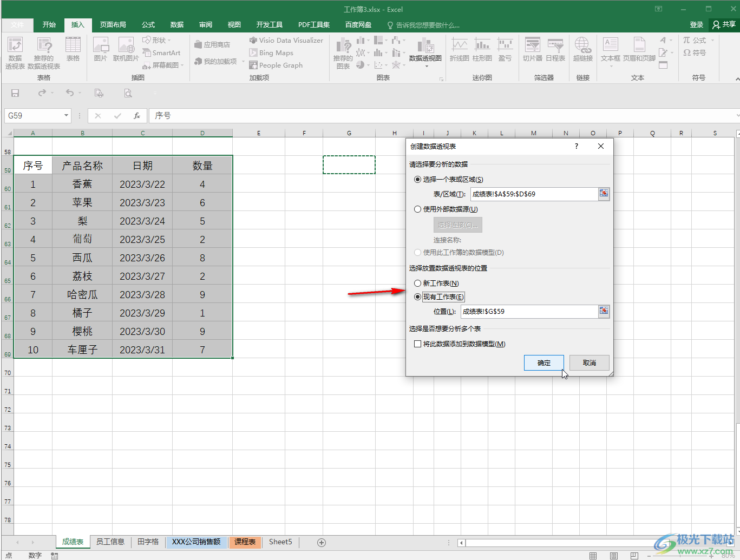Click the Slicer (切片器) icon
740x560 pixels.
tap(533, 49)
